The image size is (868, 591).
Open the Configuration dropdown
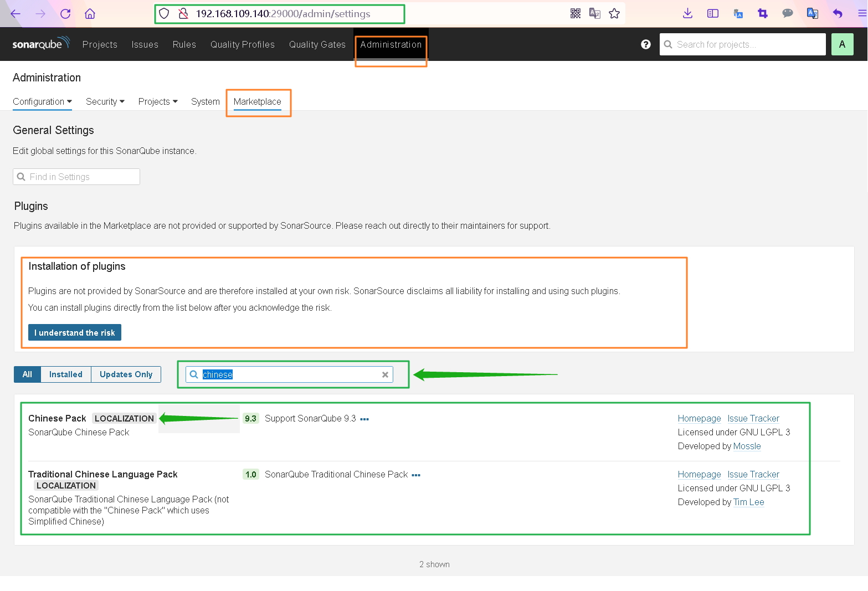(x=42, y=101)
